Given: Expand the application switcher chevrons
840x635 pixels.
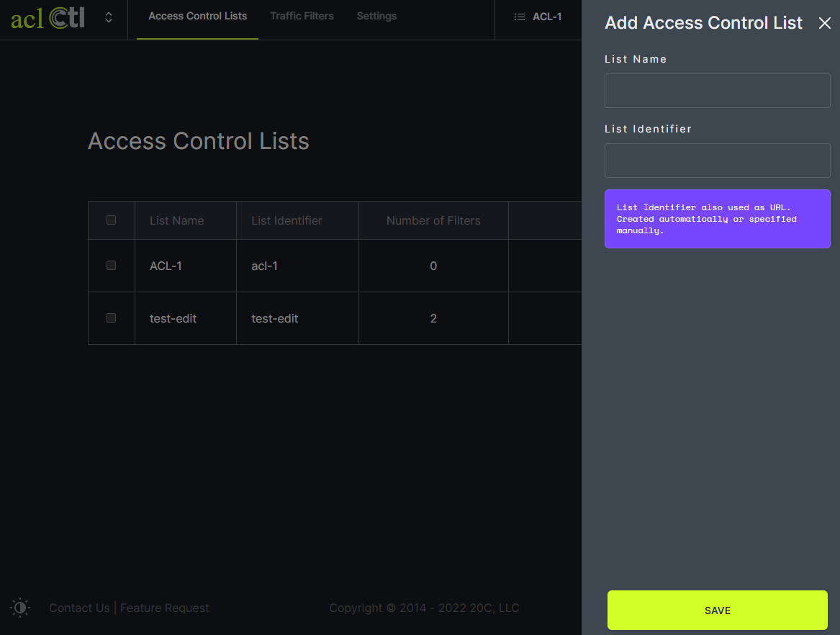Looking at the screenshot, I should (x=109, y=17).
